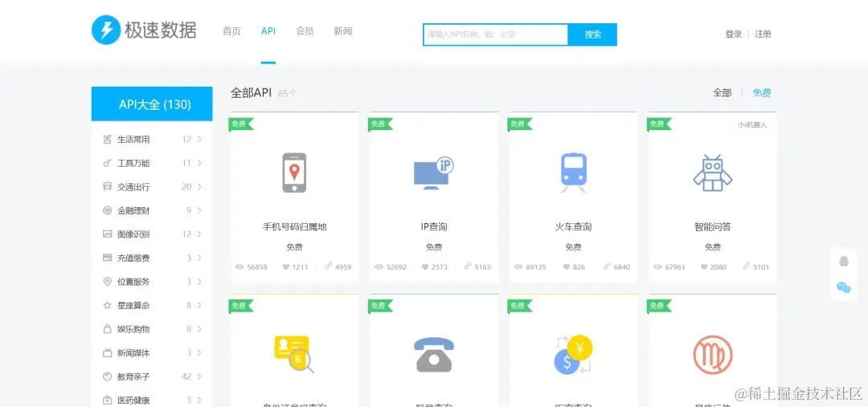This screenshot has width=868, height=407.
Task: Click the 交通出行 bus icon
Action: (x=108, y=187)
